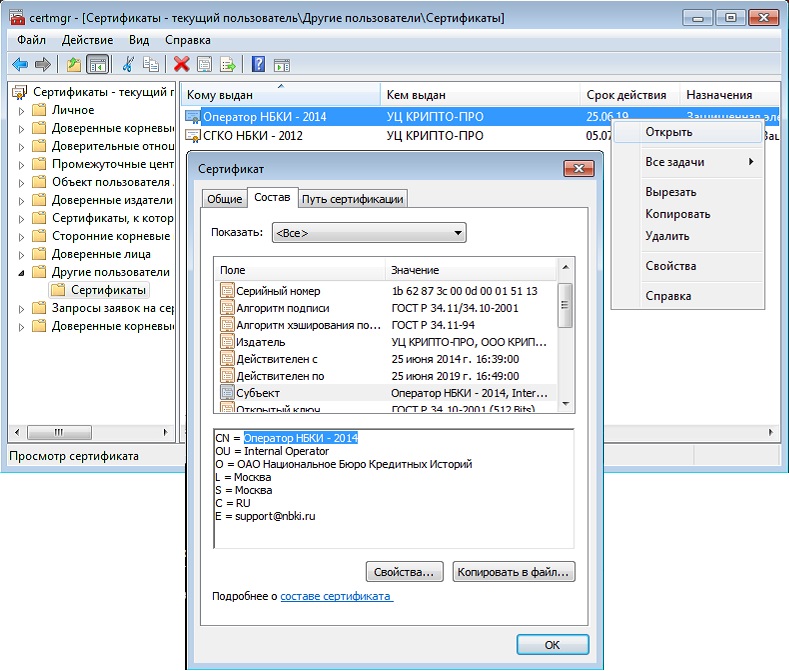Click the Значение column header in the dialog
Image resolution: width=789 pixels, height=671 pixels.
pyautogui.click(x=471, y=270)
